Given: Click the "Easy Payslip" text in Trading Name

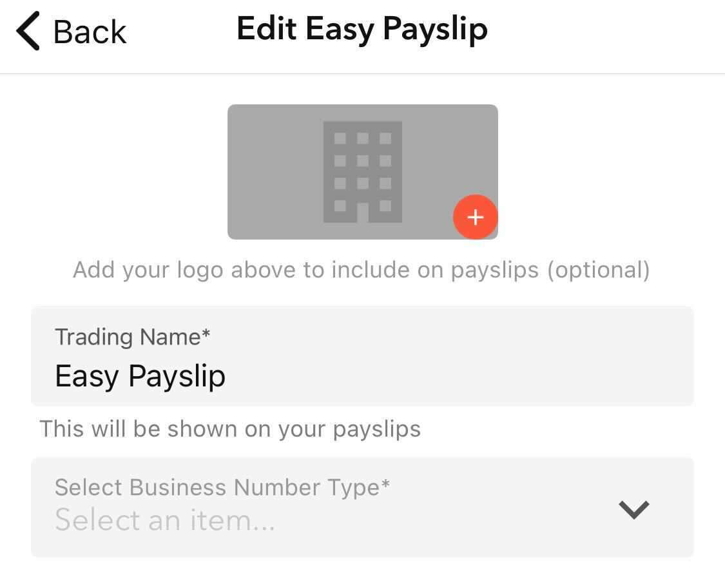Looking at the screenshot, I should click(x=140, y=376).
